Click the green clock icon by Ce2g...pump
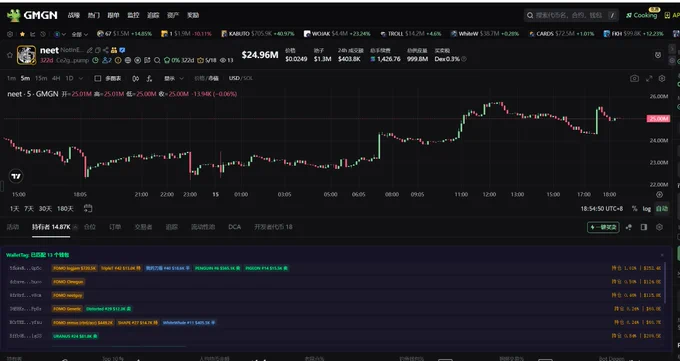680x361 pixels. pyautogui.click(x=95, y=60)
